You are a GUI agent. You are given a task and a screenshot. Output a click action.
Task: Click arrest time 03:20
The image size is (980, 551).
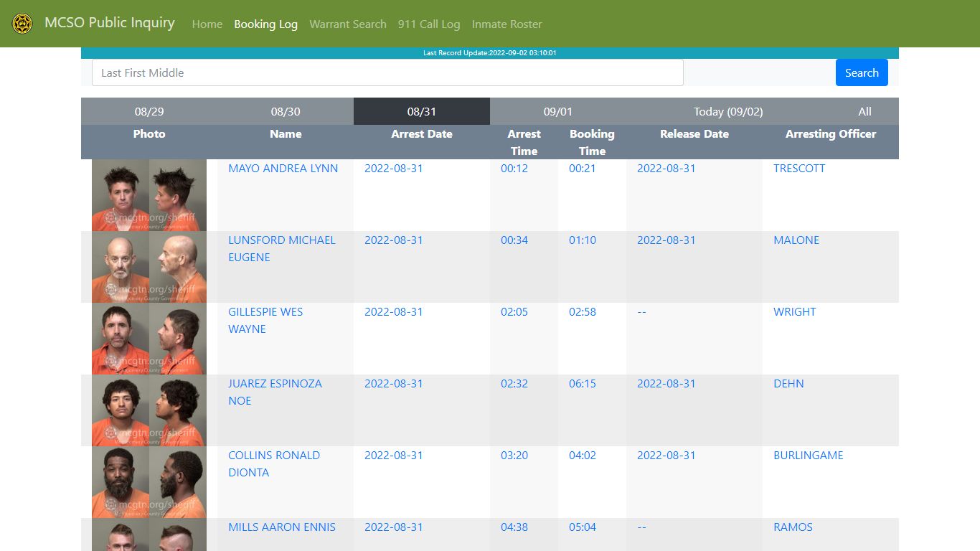(x=514, y=455)
